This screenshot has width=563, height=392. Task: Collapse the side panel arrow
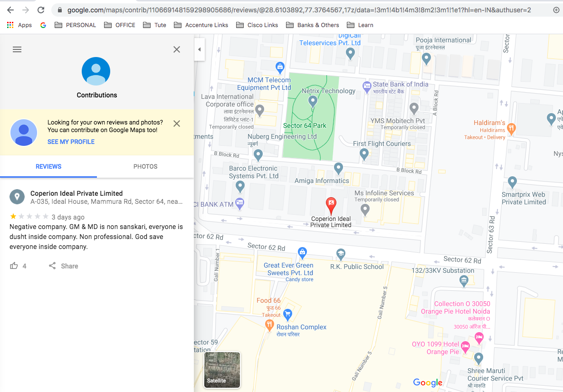199,49
